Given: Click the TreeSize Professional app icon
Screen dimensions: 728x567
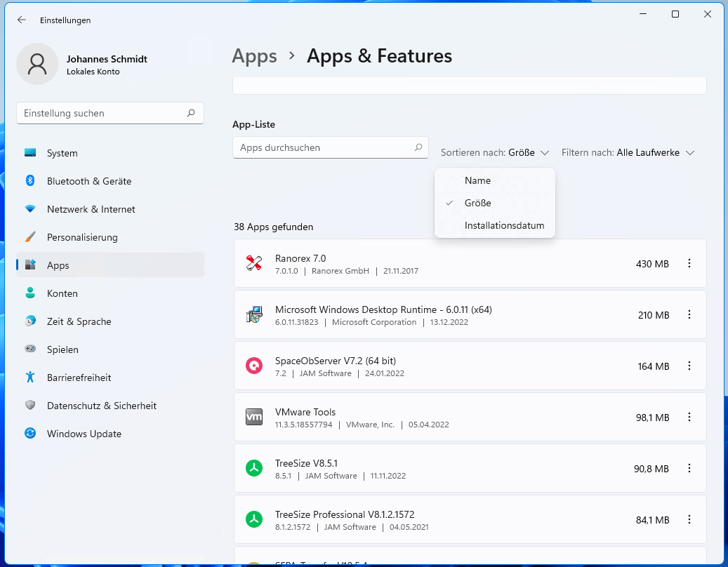Looking at the screenshot, I should coord(254,520).
